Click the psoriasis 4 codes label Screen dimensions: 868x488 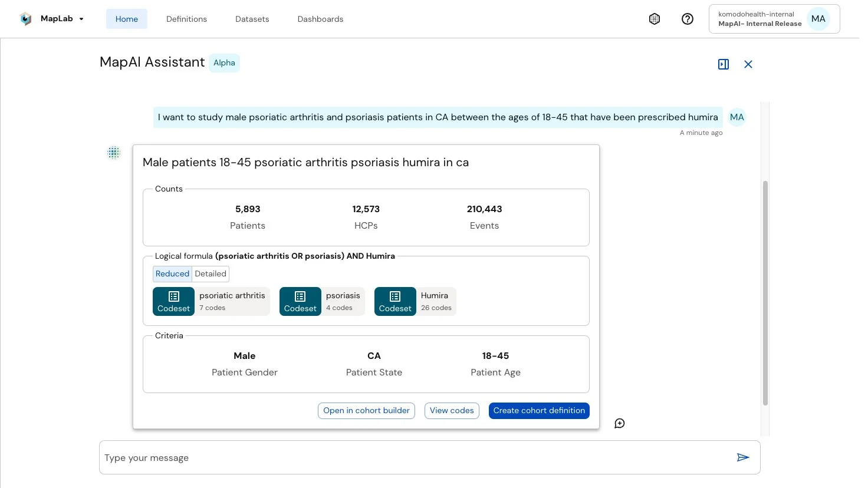(343, 301)
